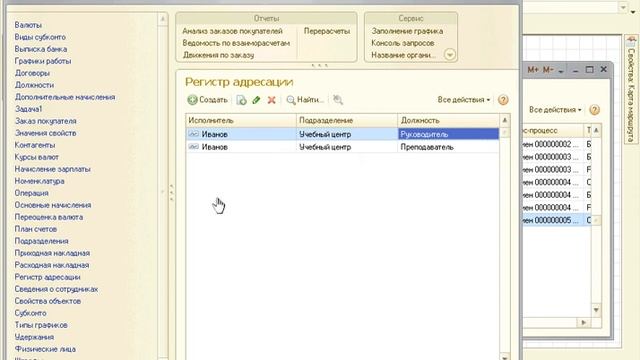Select row 000000002 in background window list

click(557, 144)
